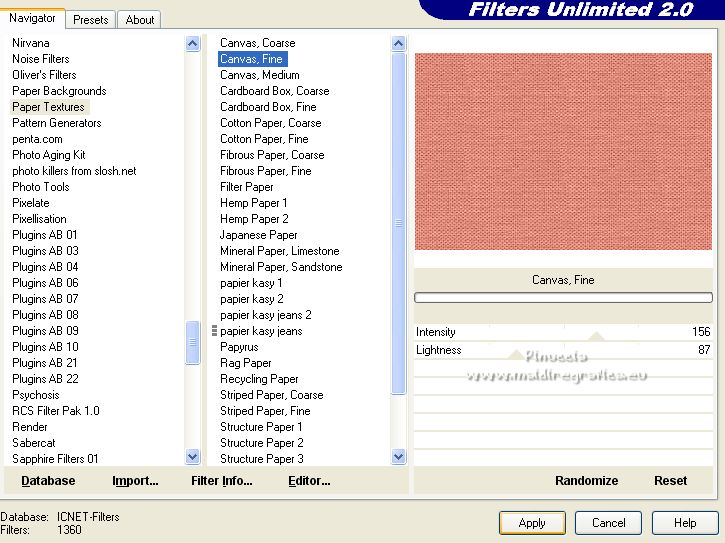Click down arrow of category list scrollbar

tap(193, 457)
